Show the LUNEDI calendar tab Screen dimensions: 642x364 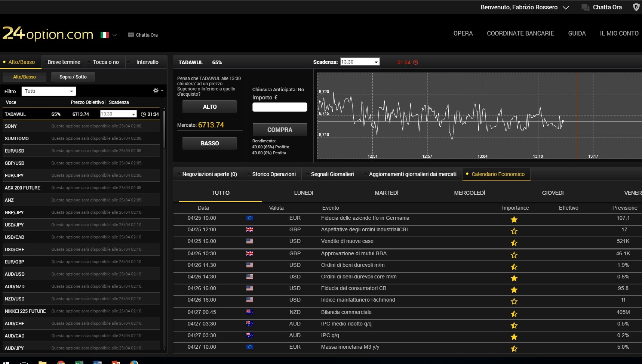(x=304, y=193)
